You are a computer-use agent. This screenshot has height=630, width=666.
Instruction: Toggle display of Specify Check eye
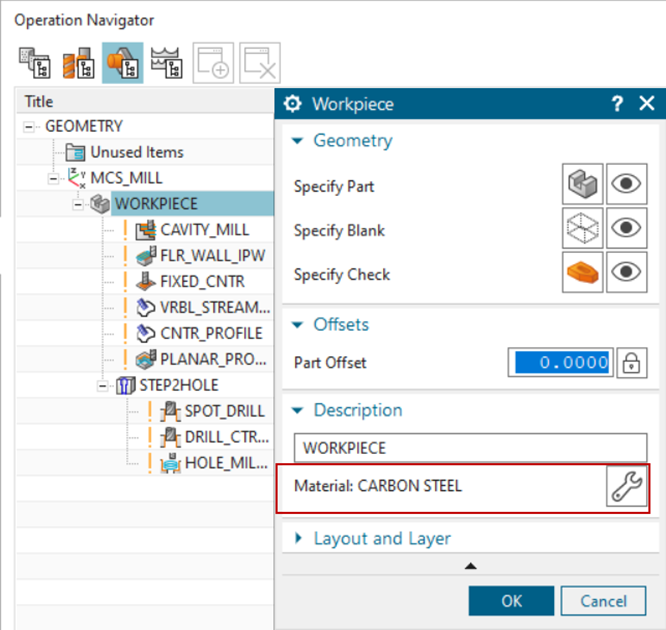(626, 273)
